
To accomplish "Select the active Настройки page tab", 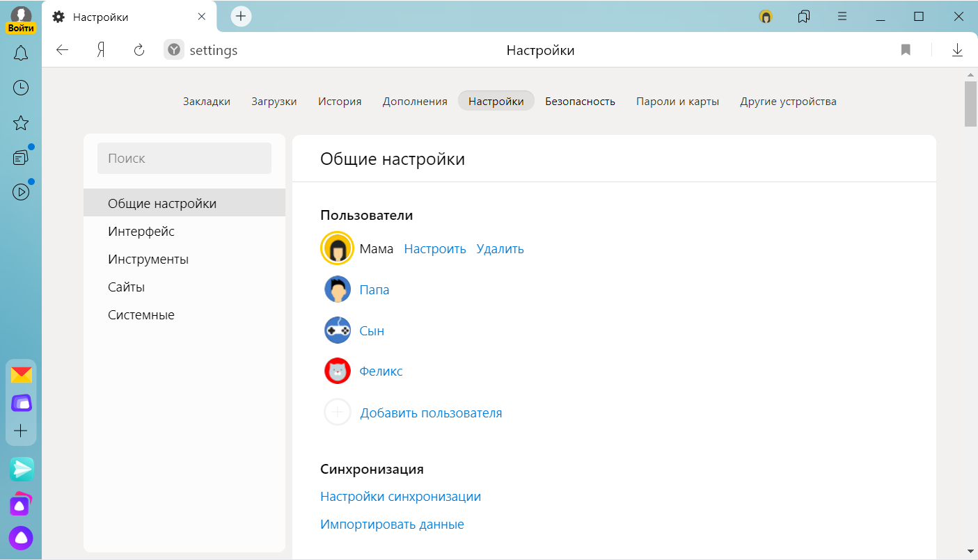I will (496, 101).
